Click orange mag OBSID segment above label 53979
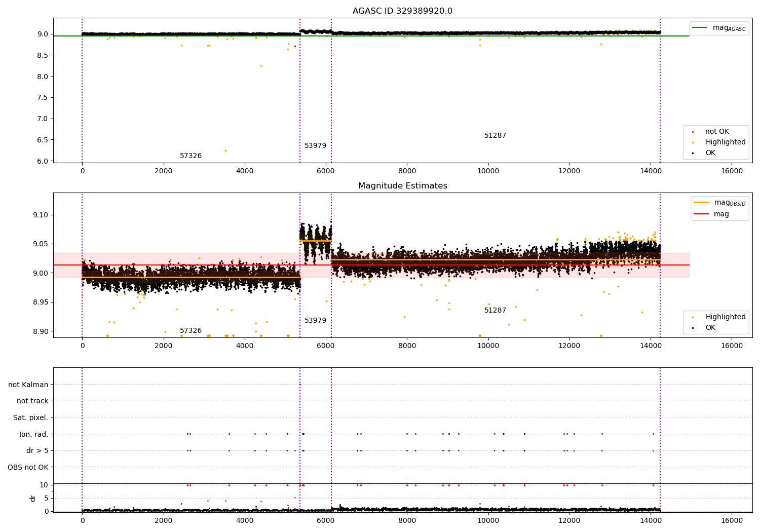Screen dimensions: 760x532 316,241
